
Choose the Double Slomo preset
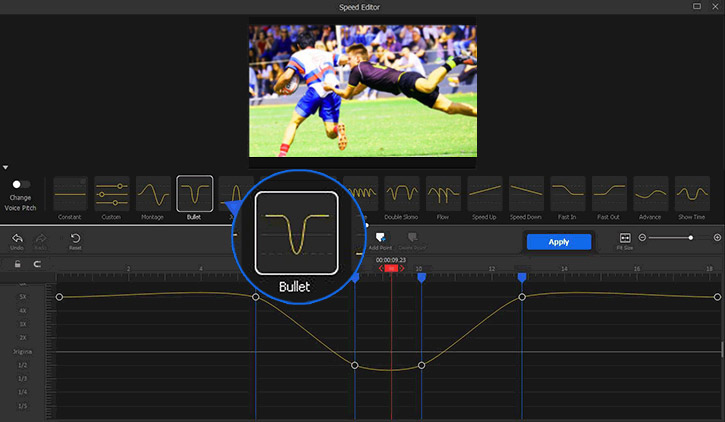click(402, 194)
